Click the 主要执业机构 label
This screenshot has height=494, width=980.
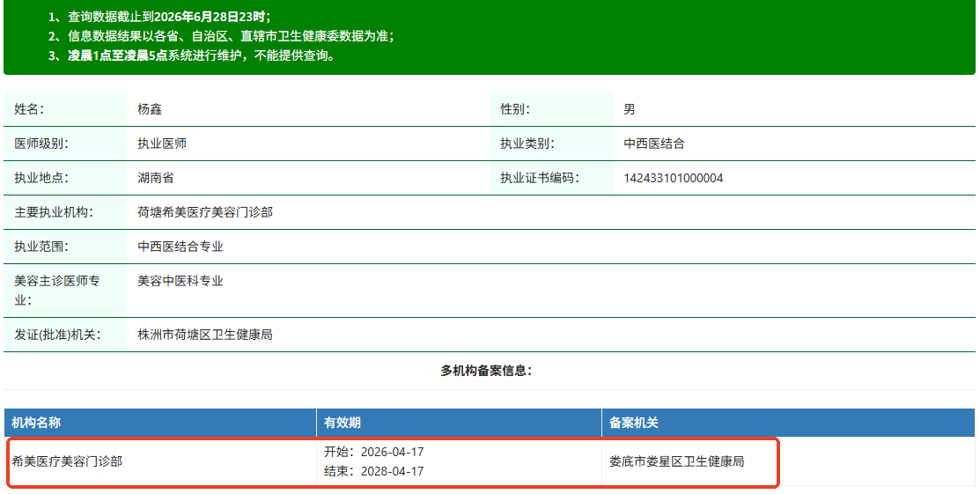coord(54,212)
